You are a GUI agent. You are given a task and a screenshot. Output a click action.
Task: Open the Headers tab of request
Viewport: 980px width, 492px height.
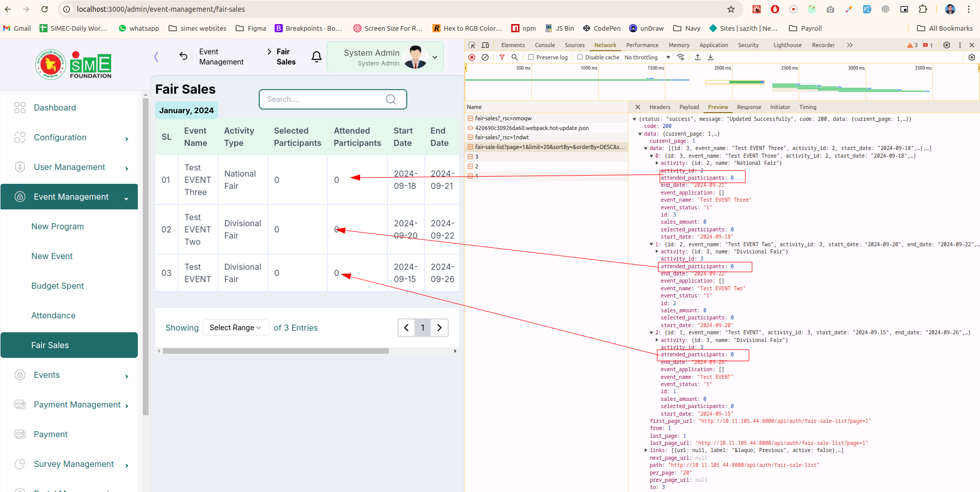tap(660, 107)
